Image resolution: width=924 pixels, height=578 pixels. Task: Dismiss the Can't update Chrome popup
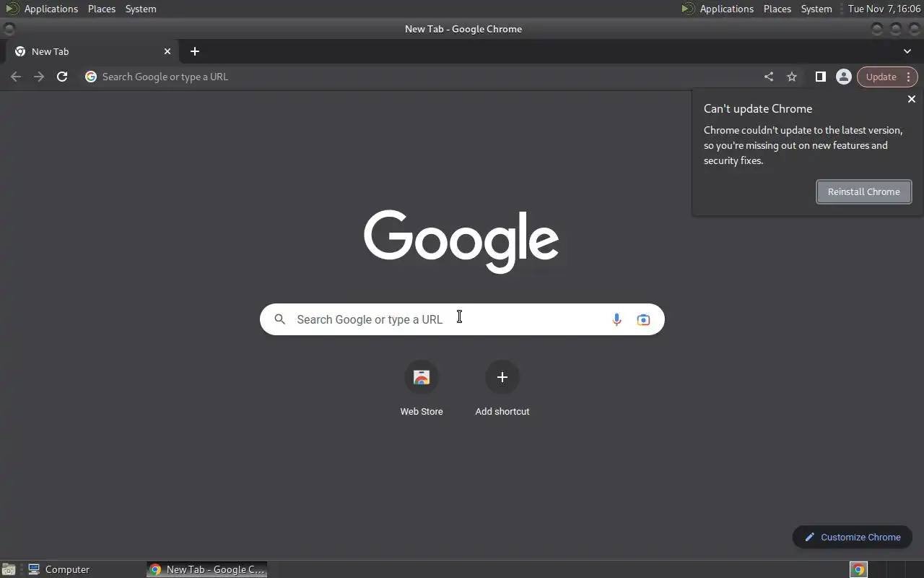point(912,99)
